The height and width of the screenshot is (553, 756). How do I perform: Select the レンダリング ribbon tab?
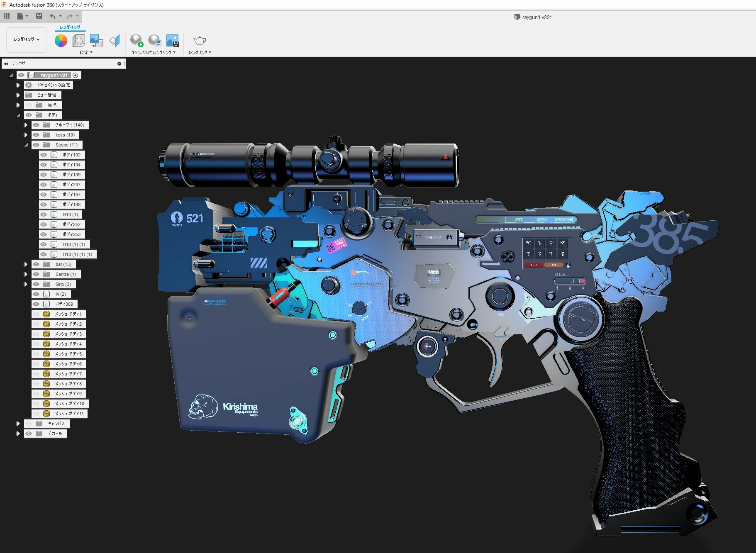point(70,27)
